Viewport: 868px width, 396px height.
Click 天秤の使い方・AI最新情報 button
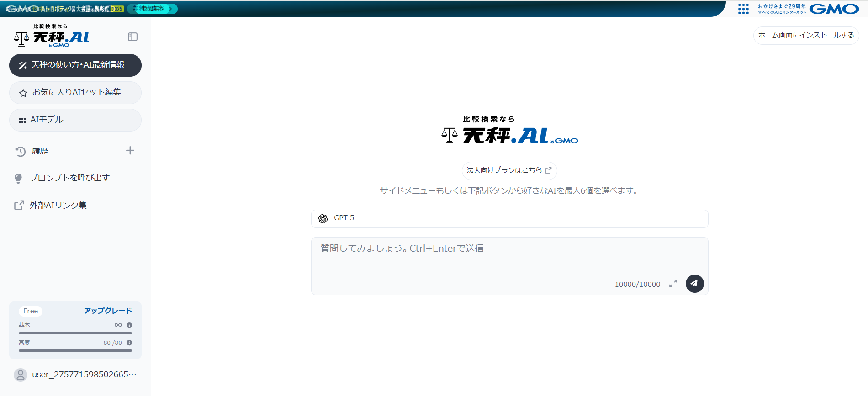[x=75, y=65]
